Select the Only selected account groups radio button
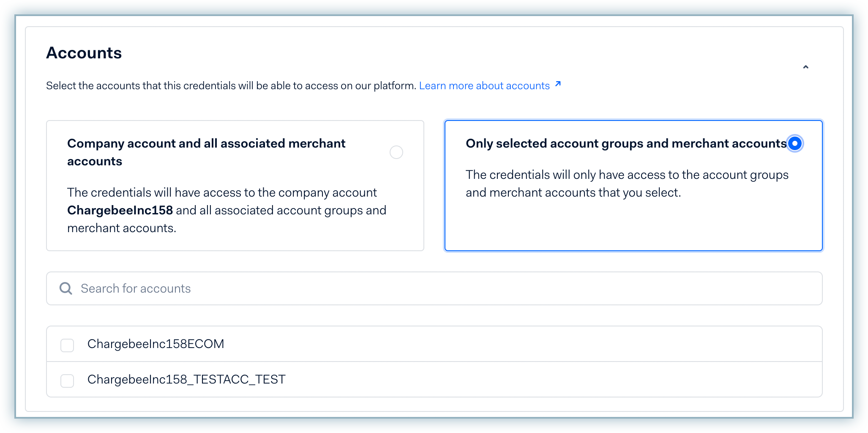 [794, 144]
